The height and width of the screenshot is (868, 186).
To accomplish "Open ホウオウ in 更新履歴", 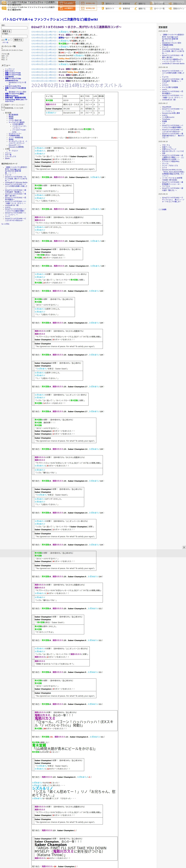I will 165,85.
